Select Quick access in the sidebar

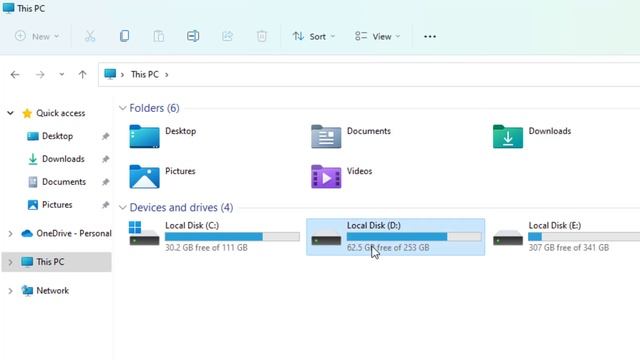(60, 113)
